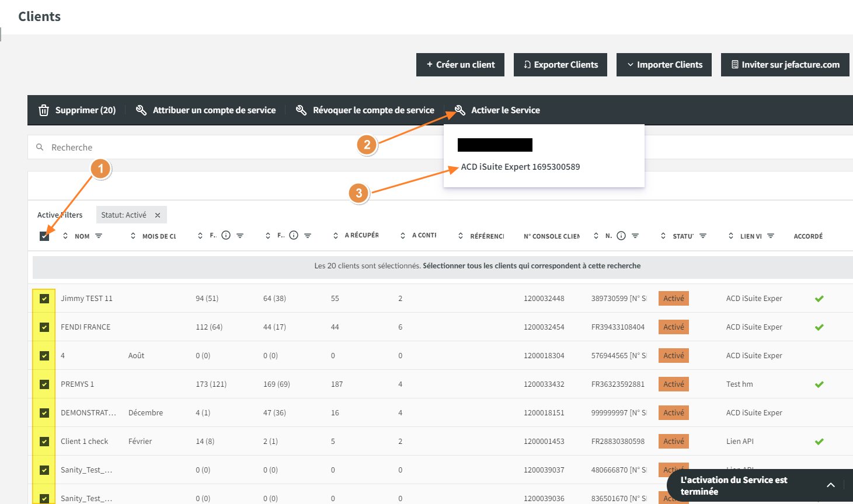
Task: Focus the Recherche search field
Action: tap(440, 147)
